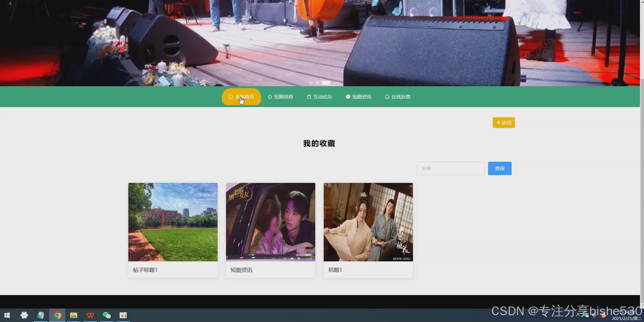Viewport: 644px width, 322px height.
Task: Select the active third carousel indicator
Action: pyautogui.click(x=326, y=83)
